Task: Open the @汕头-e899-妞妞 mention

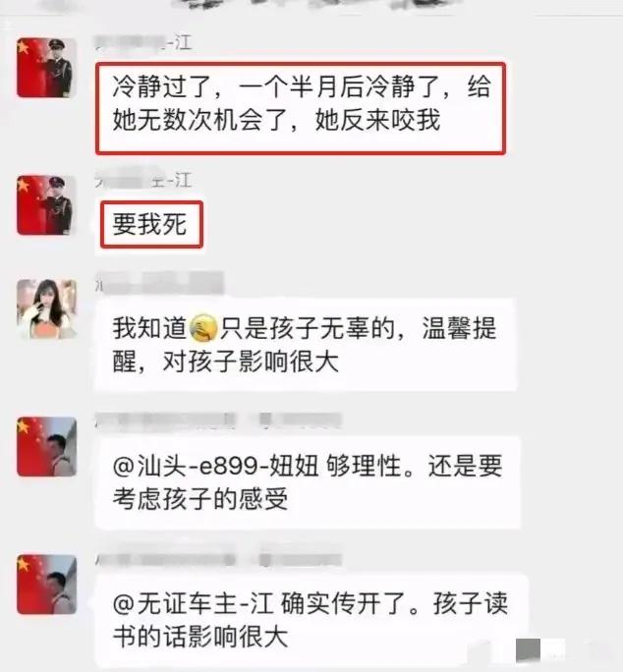Action: click(215, 466)
